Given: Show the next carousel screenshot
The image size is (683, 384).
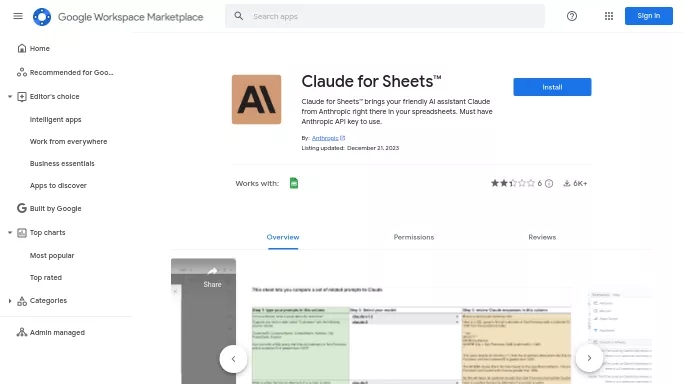Looking at the screenshot, I should click(x=589, y=358).
